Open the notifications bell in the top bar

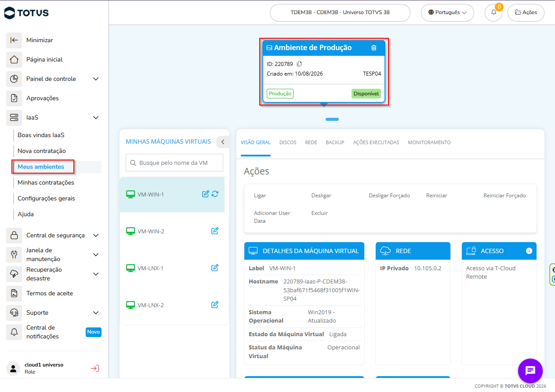coord(493,13)
